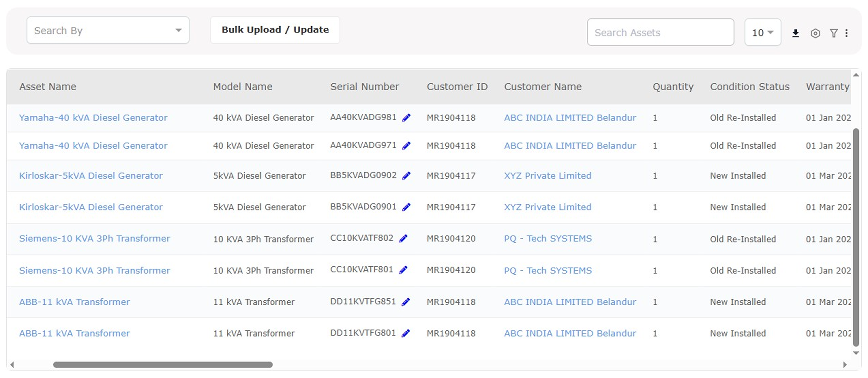Expand the Search By dropdown

[x=108, y=30]
